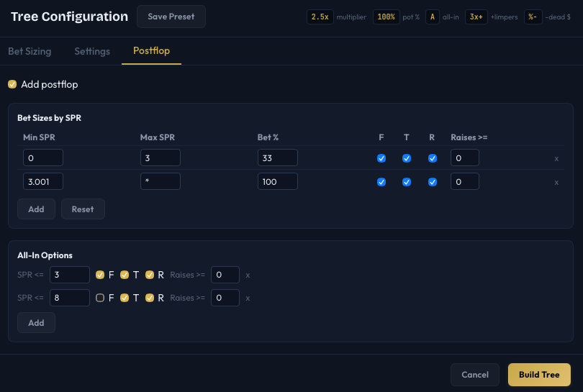Click the Bet % field showing 33
Screen dimensions: 583x392
pos(277,158)
